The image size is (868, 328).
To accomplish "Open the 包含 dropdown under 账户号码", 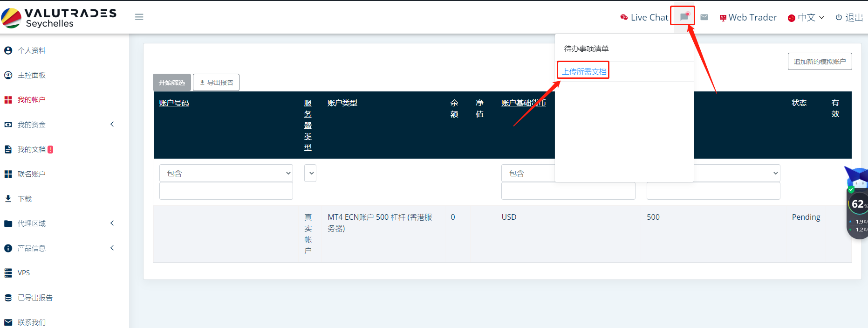I will [226, 173].
